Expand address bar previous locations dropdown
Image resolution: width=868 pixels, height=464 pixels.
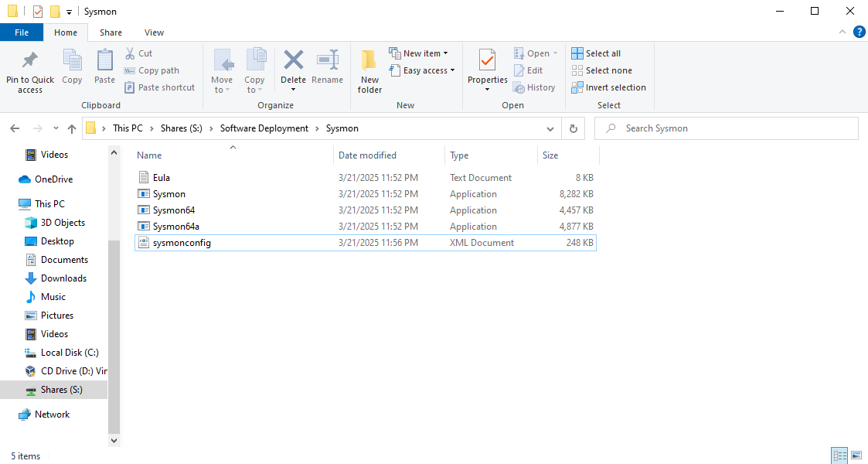pyautogui.click(x=550, y=128)
